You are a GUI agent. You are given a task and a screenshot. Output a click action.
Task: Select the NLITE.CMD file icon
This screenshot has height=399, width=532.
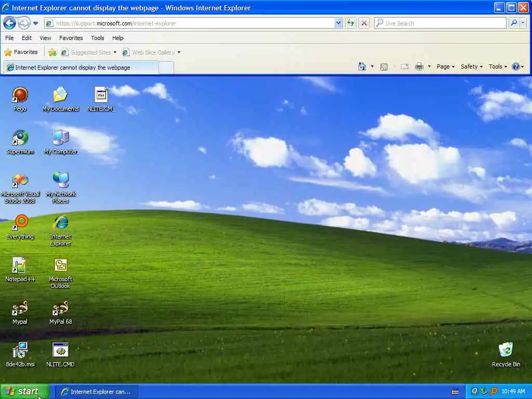pyautogui.click(x=60, y=355)
